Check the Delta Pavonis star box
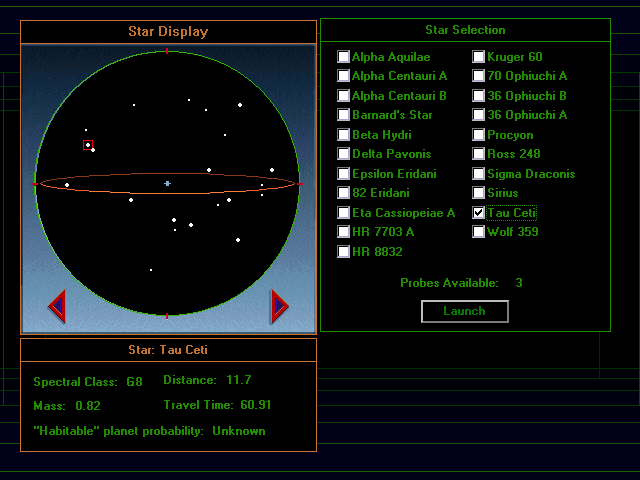The image size is (640, 480). pyautogui.click(x=344, y=154)
